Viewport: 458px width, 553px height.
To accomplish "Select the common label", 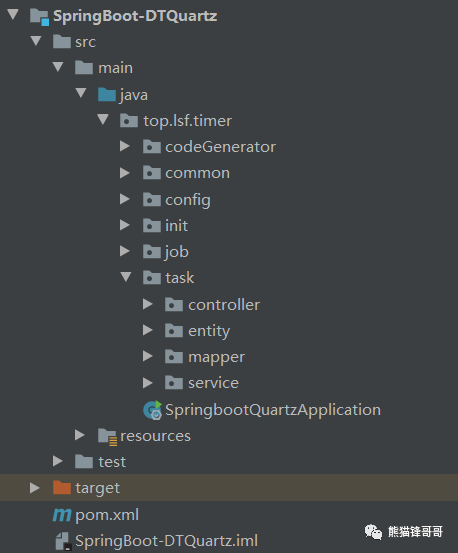I will tap(197, 174).
